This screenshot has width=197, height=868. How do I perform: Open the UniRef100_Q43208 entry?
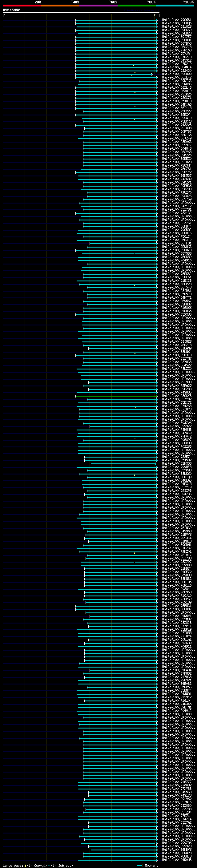pos(176,125)
